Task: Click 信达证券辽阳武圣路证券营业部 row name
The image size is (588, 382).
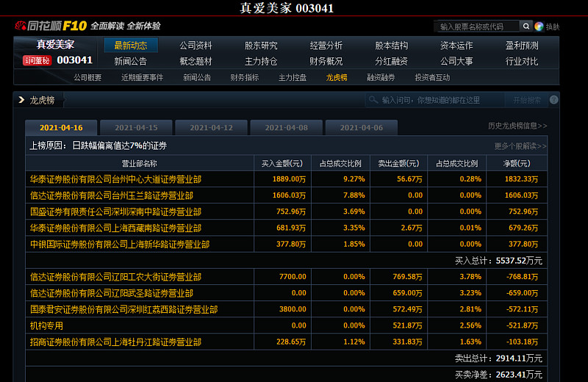Action: coord(112,293)
